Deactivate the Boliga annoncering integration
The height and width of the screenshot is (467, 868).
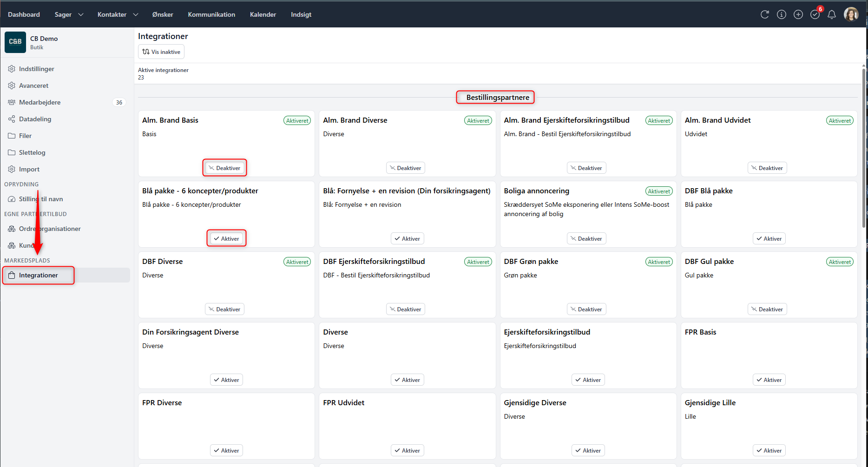tap(586, 238)
